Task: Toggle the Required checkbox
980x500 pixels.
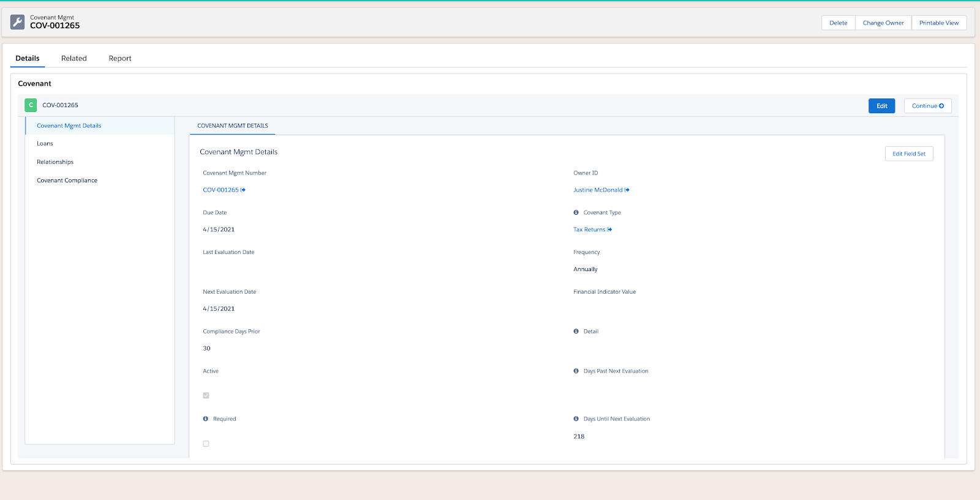Action: (x=206, y=444)
